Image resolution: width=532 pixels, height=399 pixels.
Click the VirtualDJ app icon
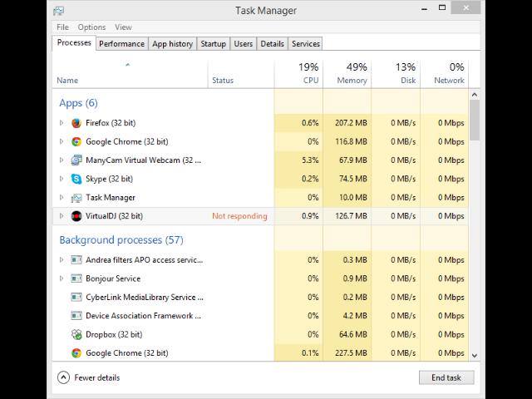point(76,216)
